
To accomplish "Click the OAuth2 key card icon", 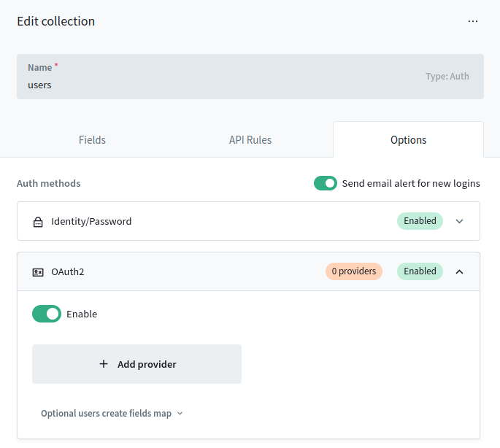I will pyautogui.click(x=38, y=272).
